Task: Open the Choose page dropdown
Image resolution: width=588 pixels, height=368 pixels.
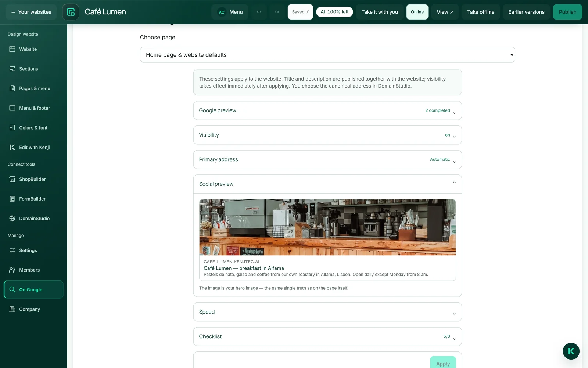Action: tap(327, 55)
